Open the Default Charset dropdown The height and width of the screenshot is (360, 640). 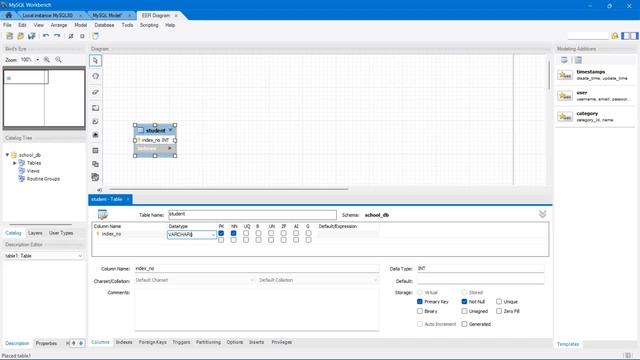coord(194,280)
